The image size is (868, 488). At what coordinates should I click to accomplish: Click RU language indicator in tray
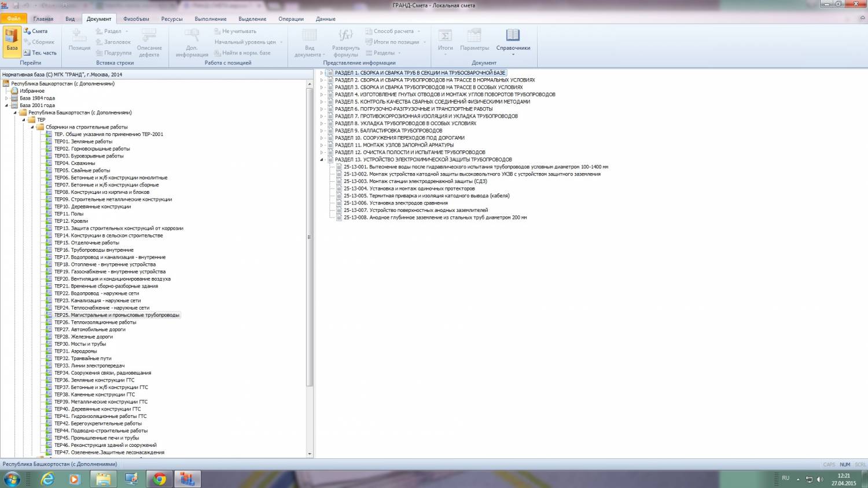tap(785, 478)
